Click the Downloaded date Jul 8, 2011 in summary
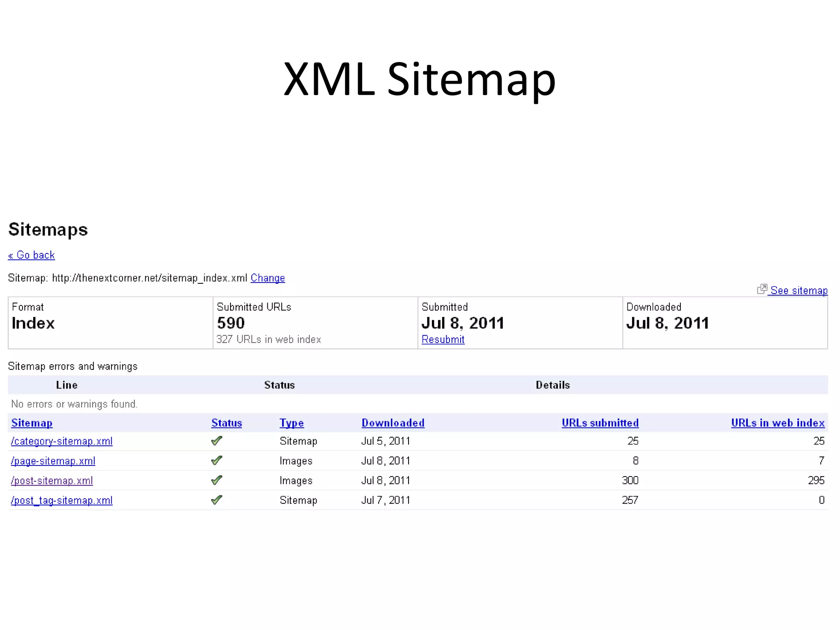840x630 pixels. click(668, 323)
